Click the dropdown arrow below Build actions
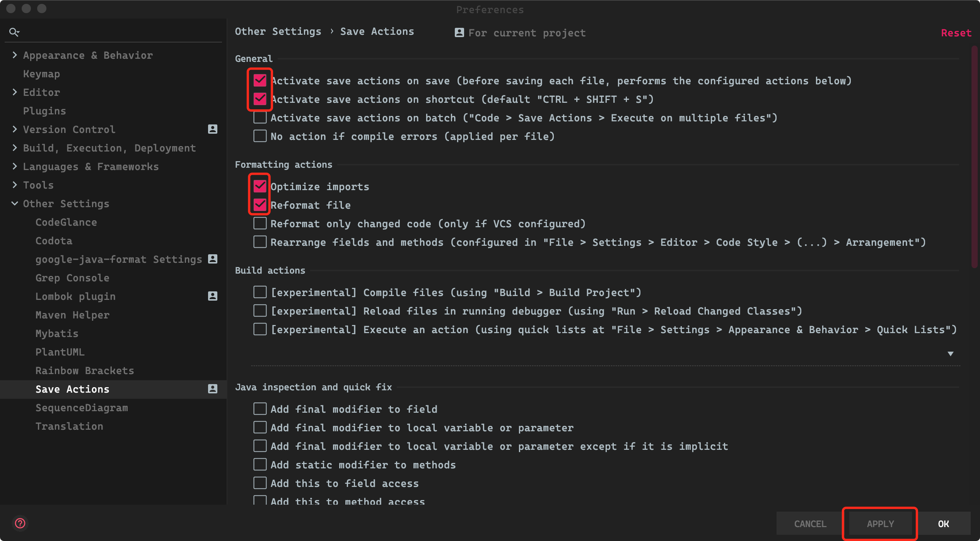The width and height of the screenshot is (980, 541). [x=951, y=353]
